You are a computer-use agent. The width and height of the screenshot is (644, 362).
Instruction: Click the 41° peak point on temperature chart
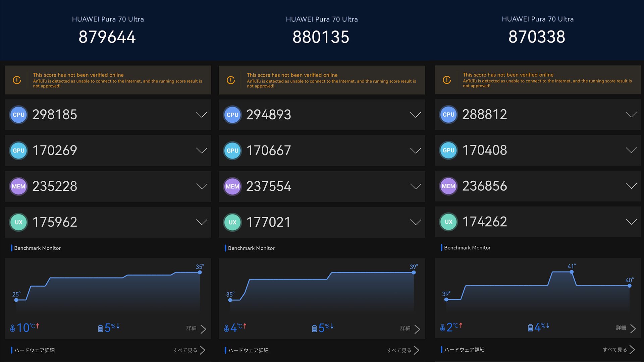click(572, 272)
